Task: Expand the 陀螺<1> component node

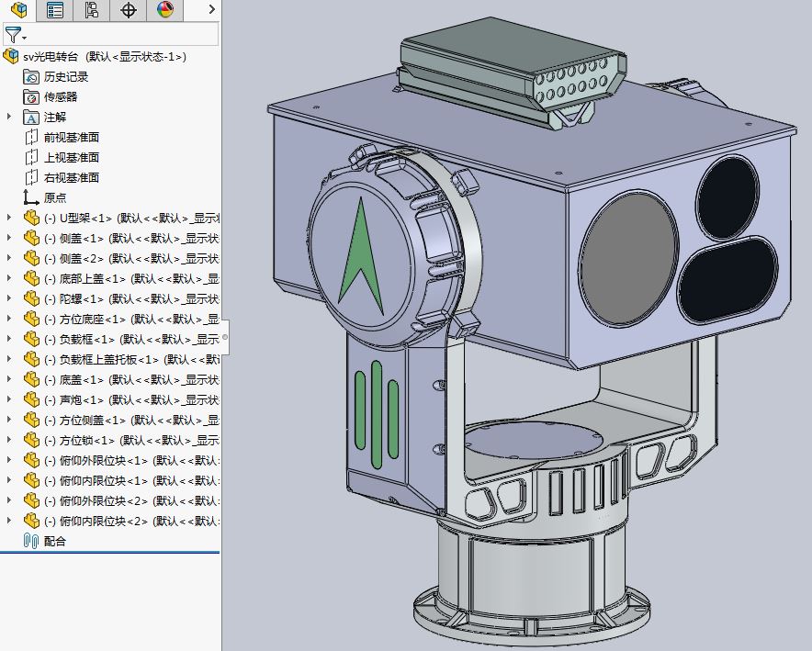Action: 9,298
